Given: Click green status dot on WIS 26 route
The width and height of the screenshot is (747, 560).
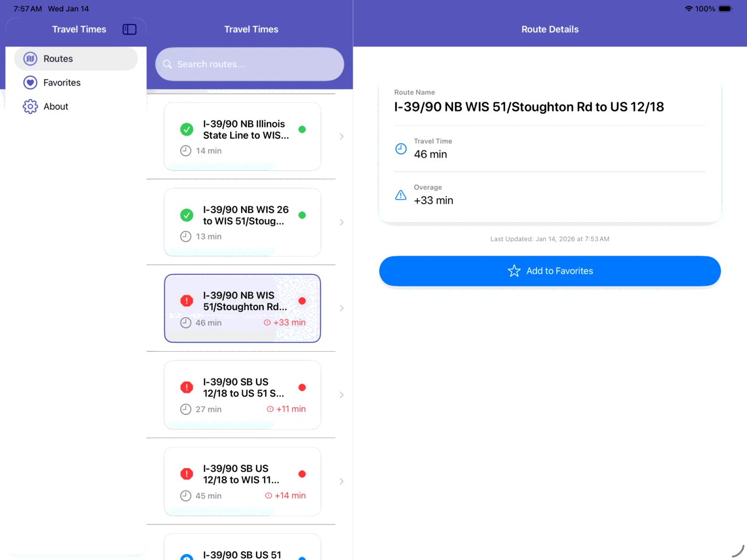Looking at the screenshot, I should [x=302, y=215].
